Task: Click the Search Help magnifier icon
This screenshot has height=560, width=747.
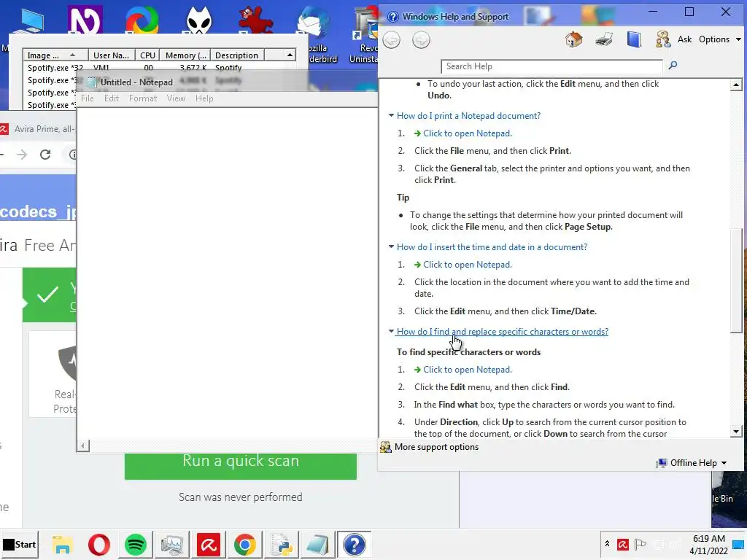Action: tap(673, 65)
